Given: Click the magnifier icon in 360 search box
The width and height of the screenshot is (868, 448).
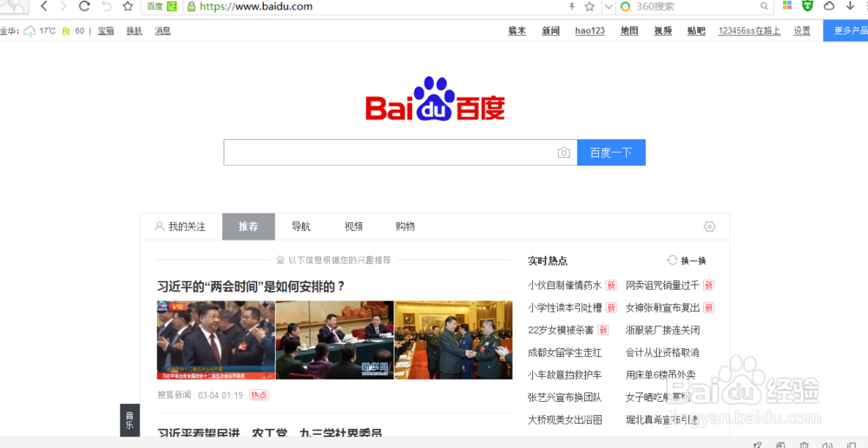Looking at the screenshot, I should coord(764,7).
